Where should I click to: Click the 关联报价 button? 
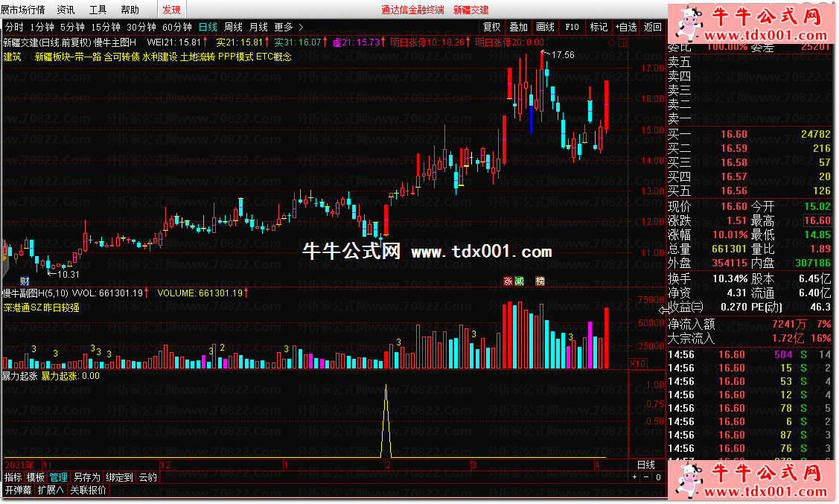click(89, 490)
